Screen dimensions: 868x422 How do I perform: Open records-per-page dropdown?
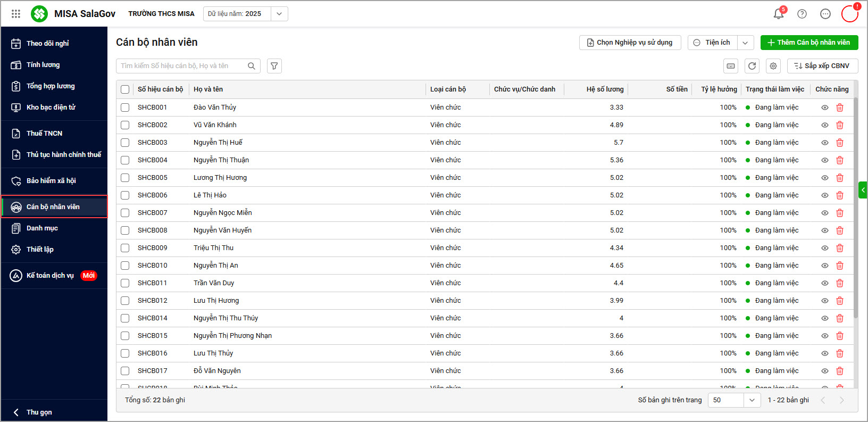click(752, 400)
